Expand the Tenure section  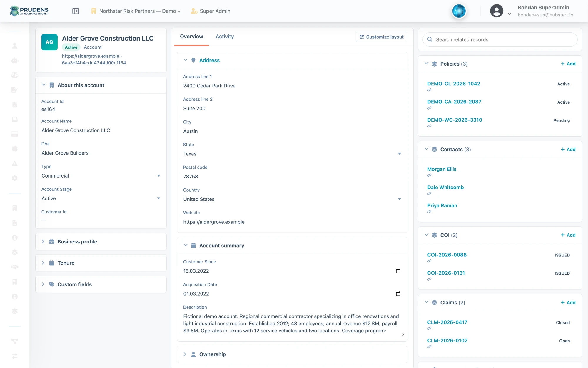point(101,263)
